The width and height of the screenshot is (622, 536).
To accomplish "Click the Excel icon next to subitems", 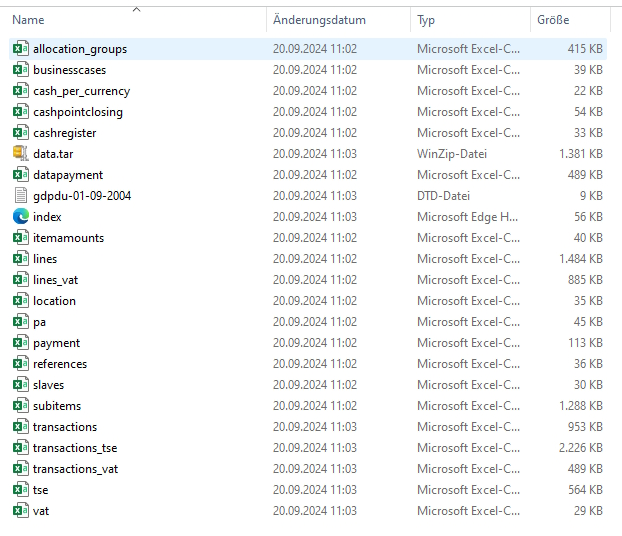I will coord(20,406).
